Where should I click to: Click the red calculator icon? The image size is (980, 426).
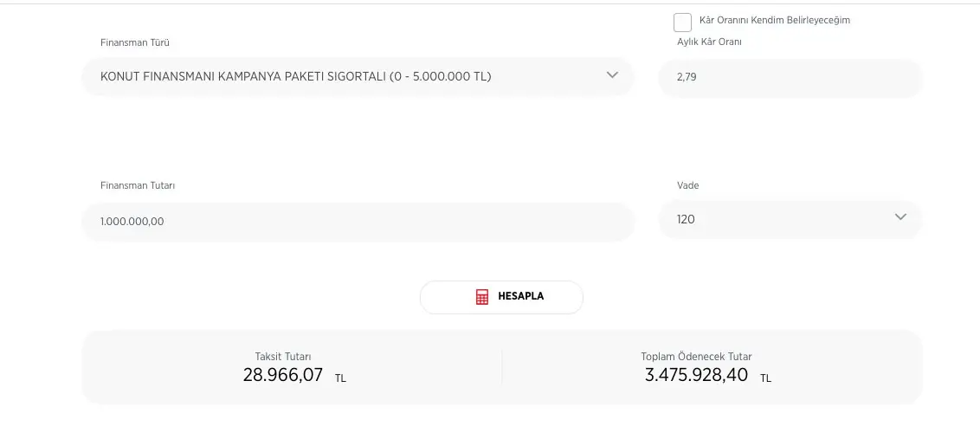click(482, 297)
